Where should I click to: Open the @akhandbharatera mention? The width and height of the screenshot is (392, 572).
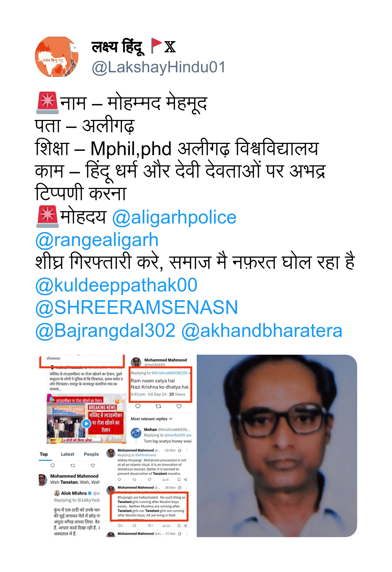262,331
